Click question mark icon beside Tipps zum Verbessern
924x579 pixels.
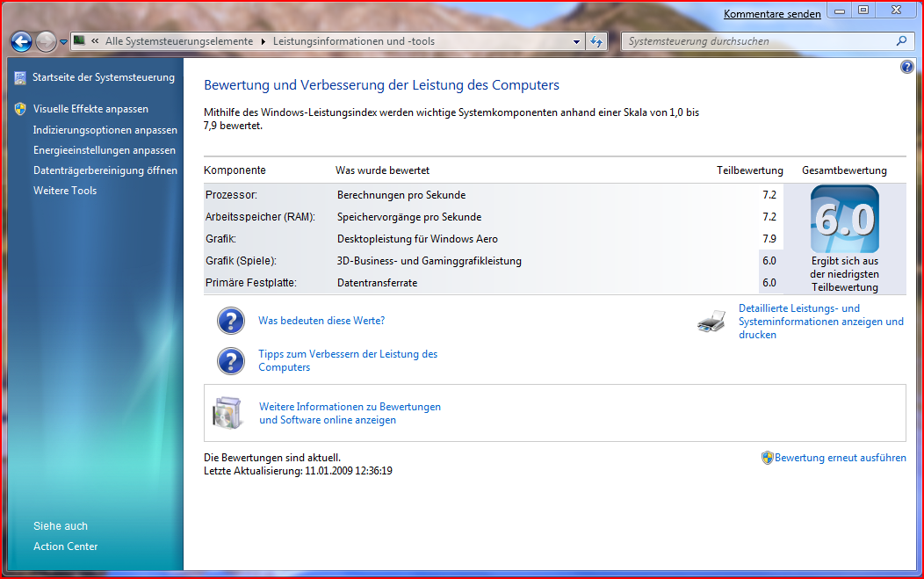coord(231,361)
